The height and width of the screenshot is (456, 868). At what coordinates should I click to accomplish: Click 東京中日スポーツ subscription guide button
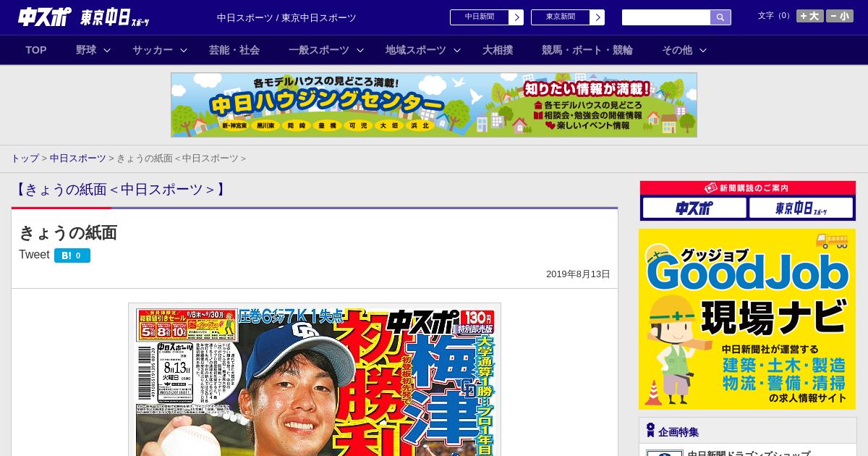[801, 208]
